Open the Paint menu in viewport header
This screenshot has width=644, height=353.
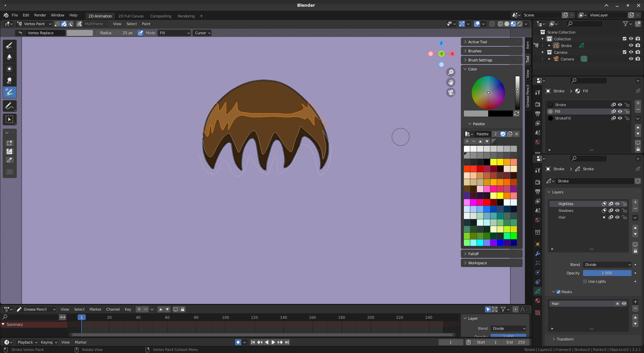click(146, 24)
